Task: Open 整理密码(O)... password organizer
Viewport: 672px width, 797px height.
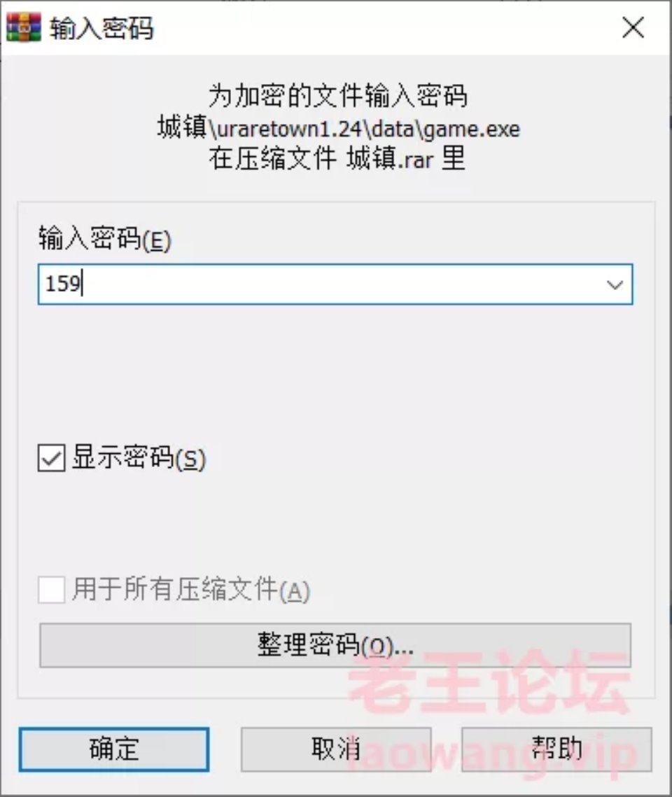Action: point(335,645)
